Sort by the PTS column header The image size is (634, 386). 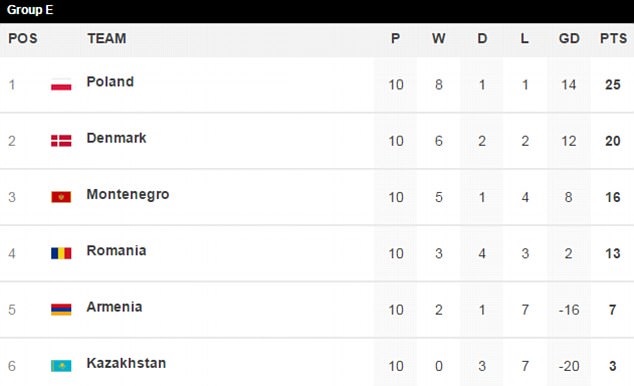click(x=613, y=38)
